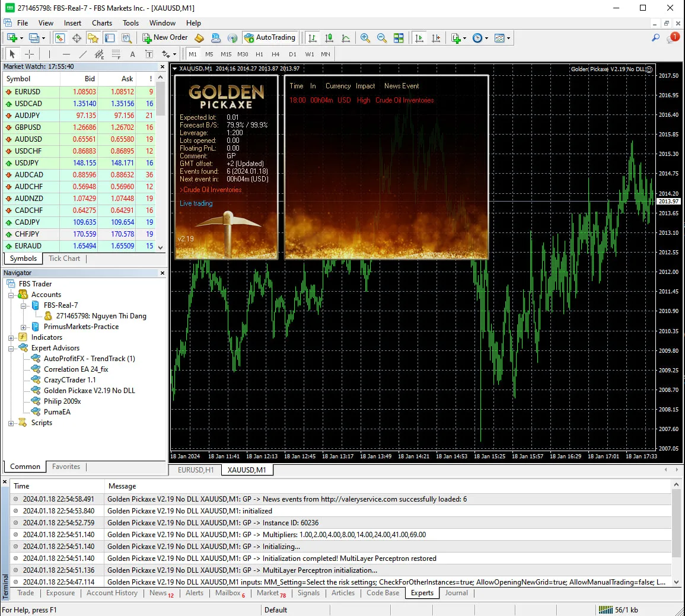Screen dimensions: 685x616
Task: Select the Equidistant Channel tool
Action: coord(99,54)
